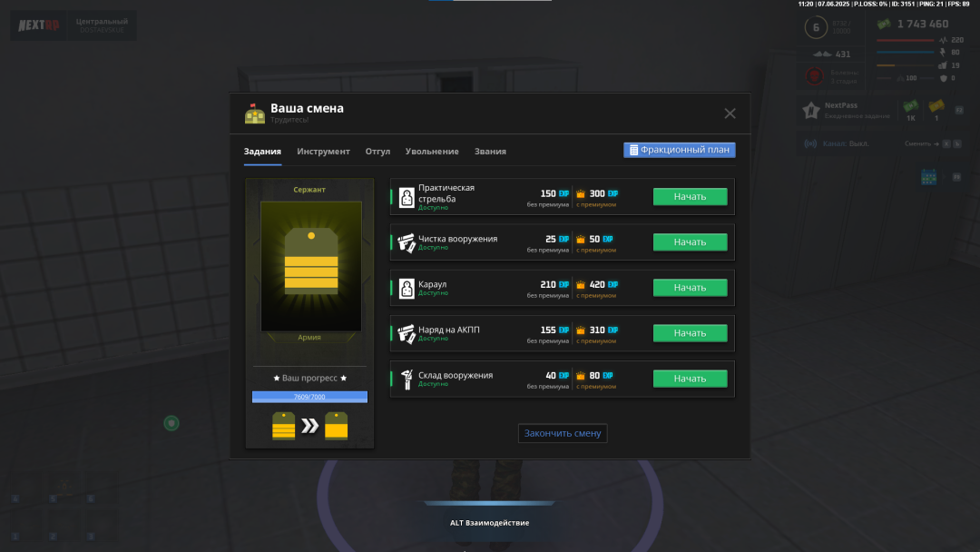This screenshot has width=980, height=552.
Task: Click the Караул task icon
Action: click(407, 288)
